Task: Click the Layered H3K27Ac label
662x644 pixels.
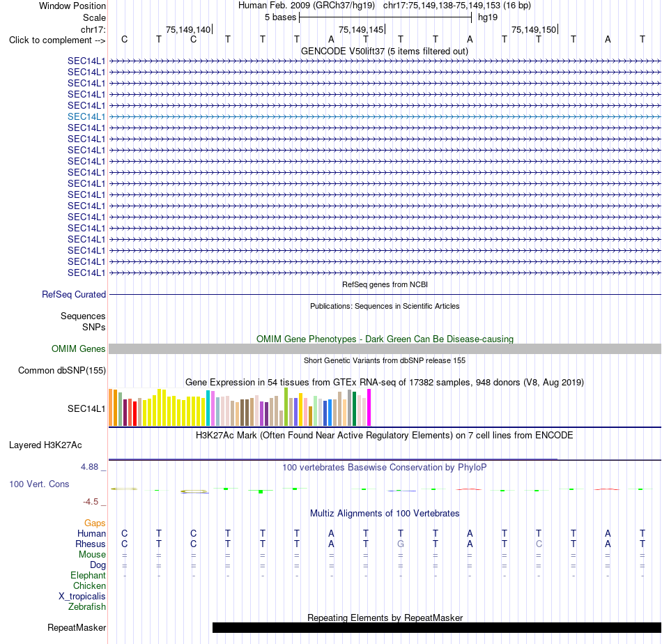Action: (x=45, y=445)
